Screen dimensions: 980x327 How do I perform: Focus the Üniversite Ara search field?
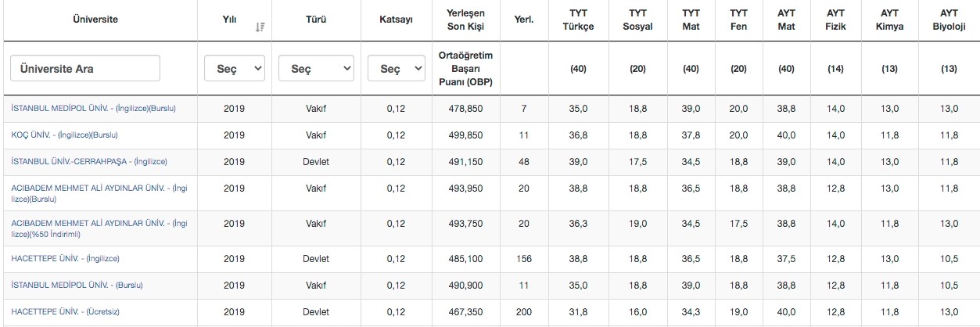click(85, 69)
